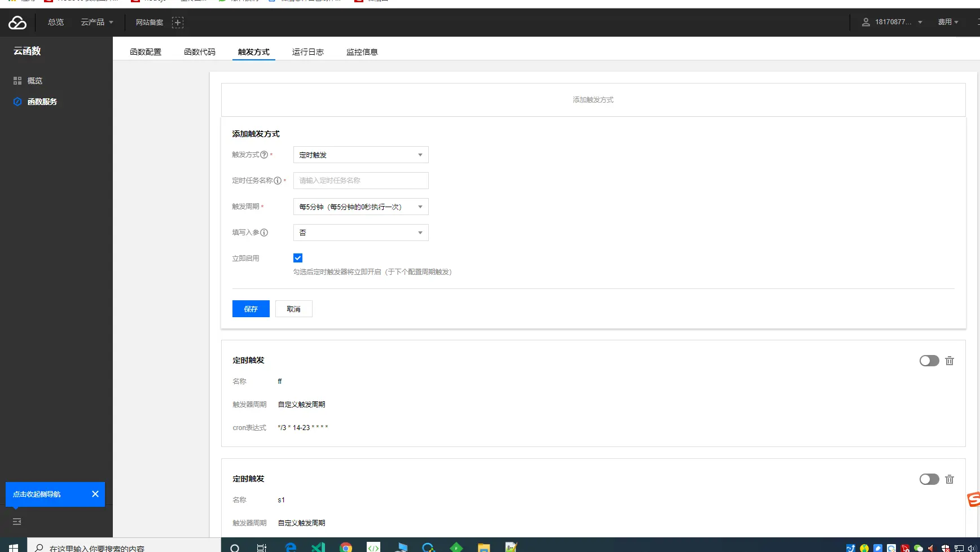Screen dimensions: 980x552
Task: Switch to the 函数代码 tab
Action: tap(200, 52)
